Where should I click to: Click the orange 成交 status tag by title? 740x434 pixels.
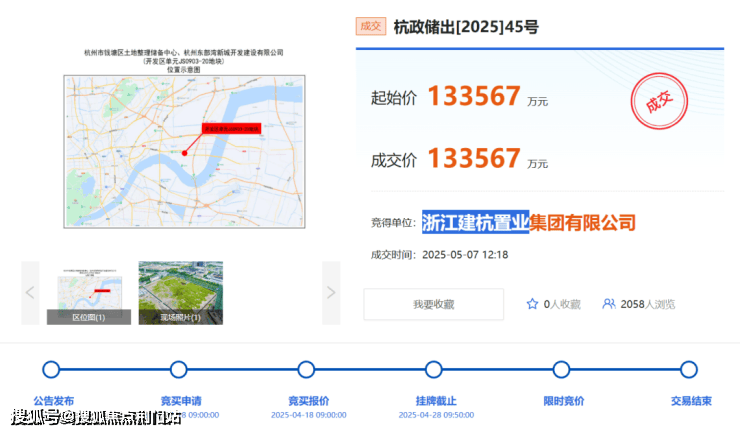coord(370,26)
